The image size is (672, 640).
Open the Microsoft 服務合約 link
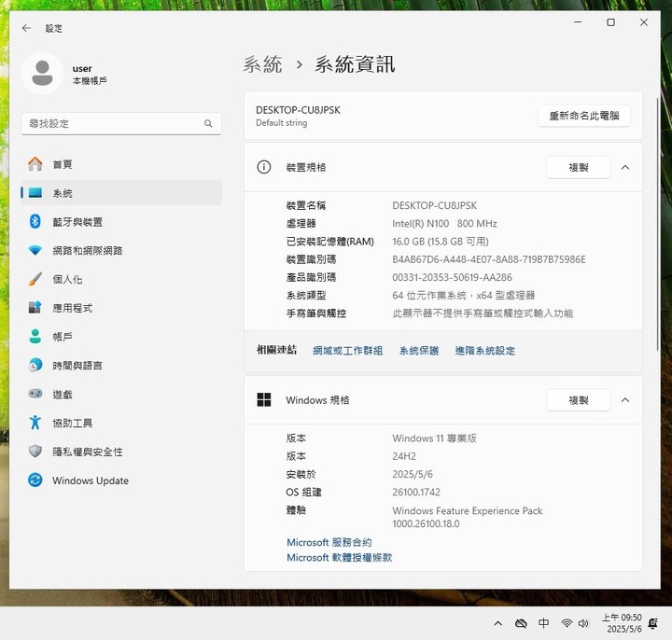329,542
